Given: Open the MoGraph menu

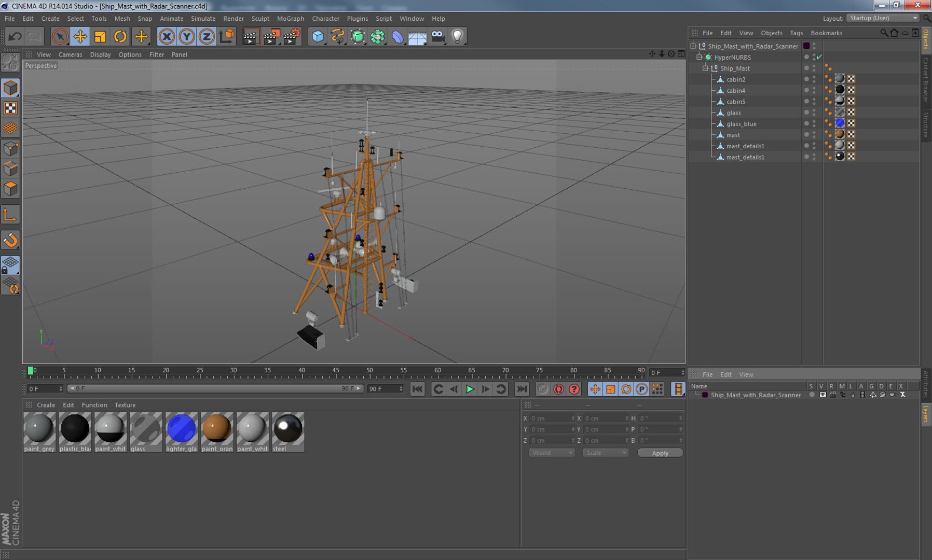Looking at the screenshot, I should (x=290, y=19).
